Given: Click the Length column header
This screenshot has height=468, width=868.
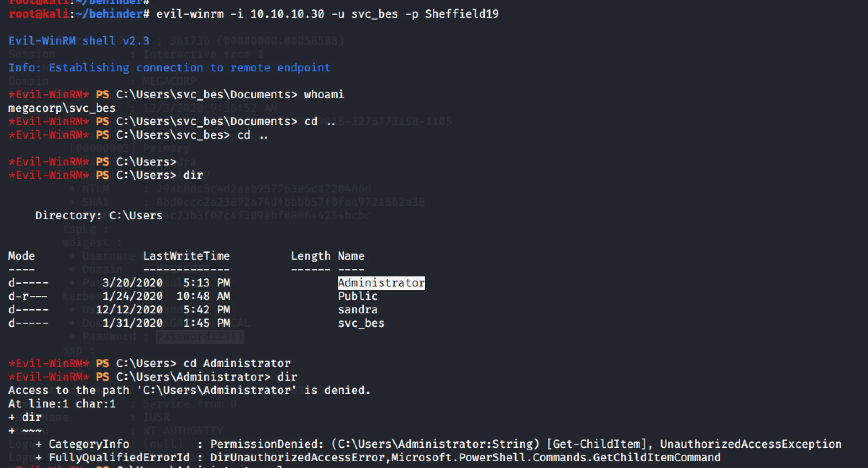Looking at the screenshot, I should pos(310,256).
